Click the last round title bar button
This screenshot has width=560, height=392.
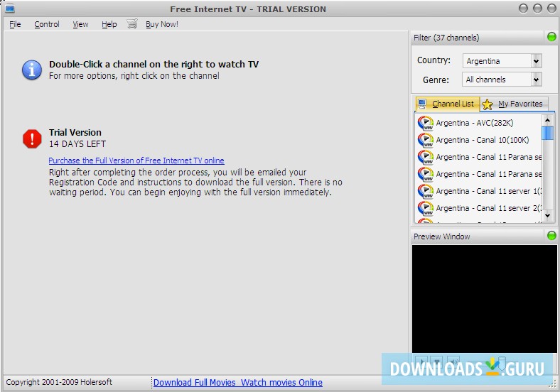(x=551, y=9)
